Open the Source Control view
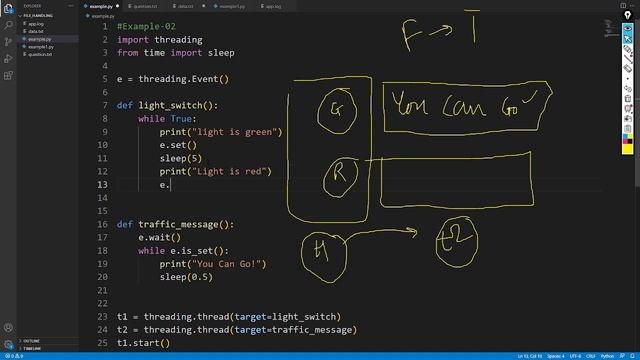 click(x=8, y=42)
